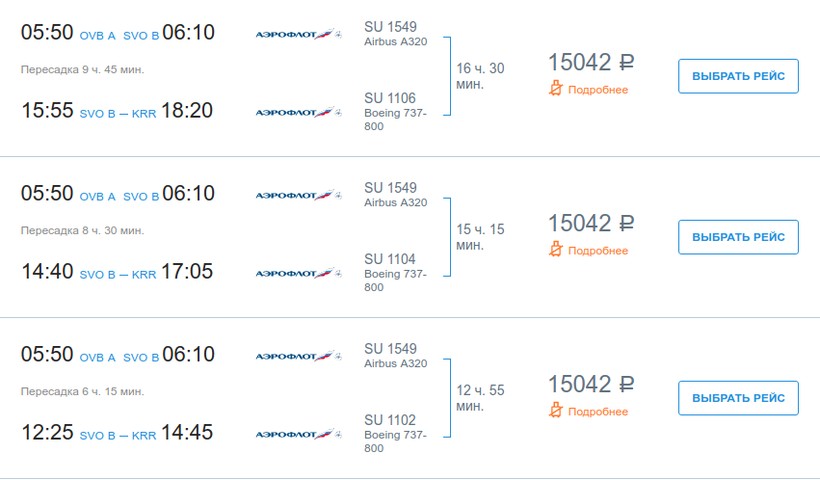
Task: Click the no-baggage icon for SU 1104 itinerary
Action: (x=557, y=250)
